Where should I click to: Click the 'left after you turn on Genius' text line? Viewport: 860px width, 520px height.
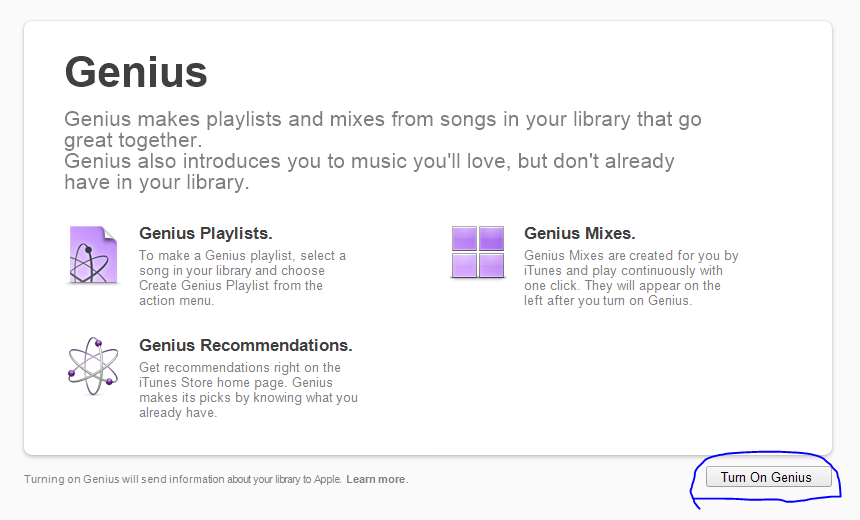point(608,301)
